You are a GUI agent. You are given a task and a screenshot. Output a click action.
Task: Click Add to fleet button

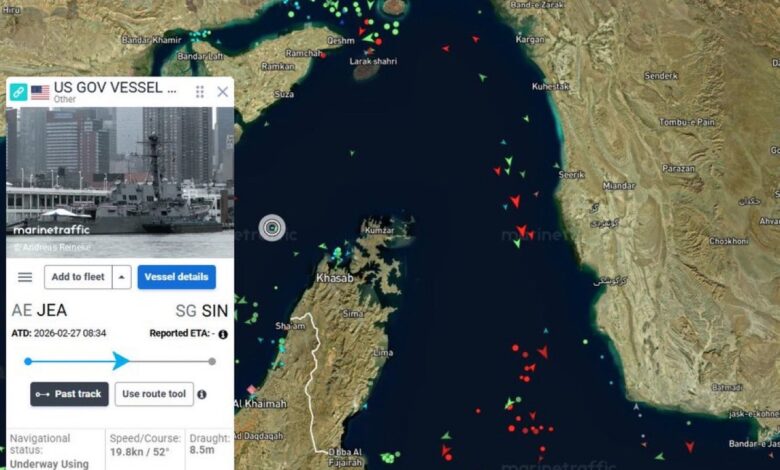[x=77, y=277]
